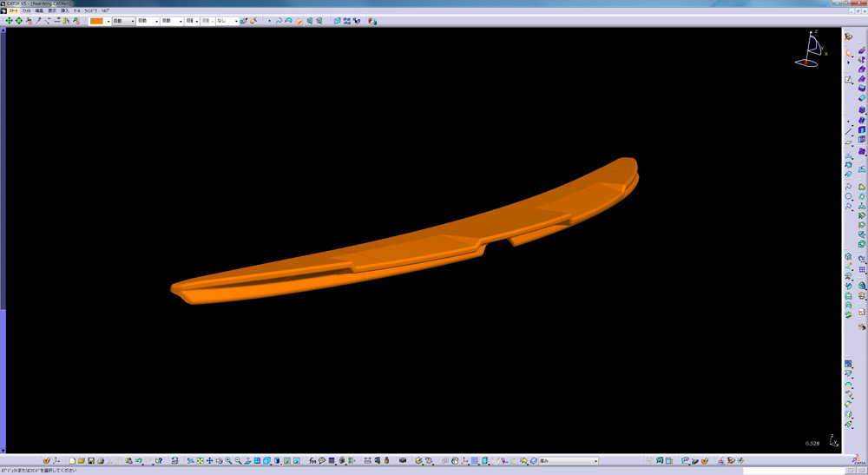The height and width of the screenshot is (475, 868).
Task: Click the CATIA logo at bottom right
Action: pyautogui.click(x=858, y=460)
